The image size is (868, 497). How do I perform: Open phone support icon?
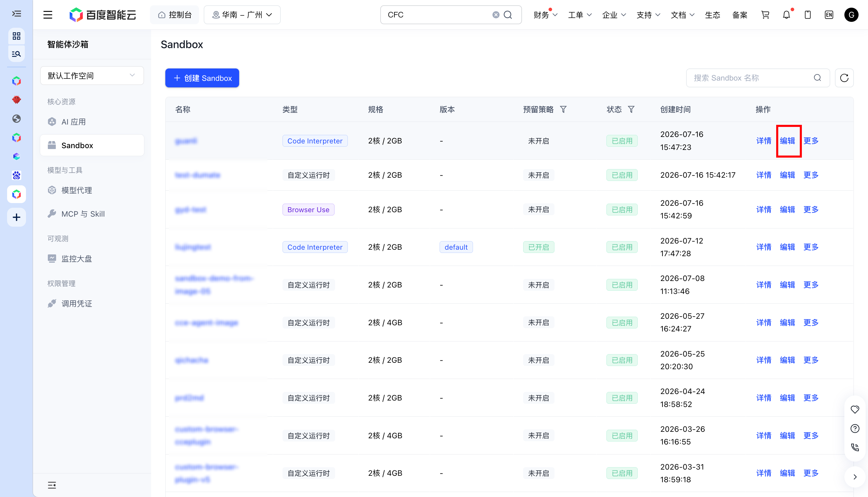(855, 447)
